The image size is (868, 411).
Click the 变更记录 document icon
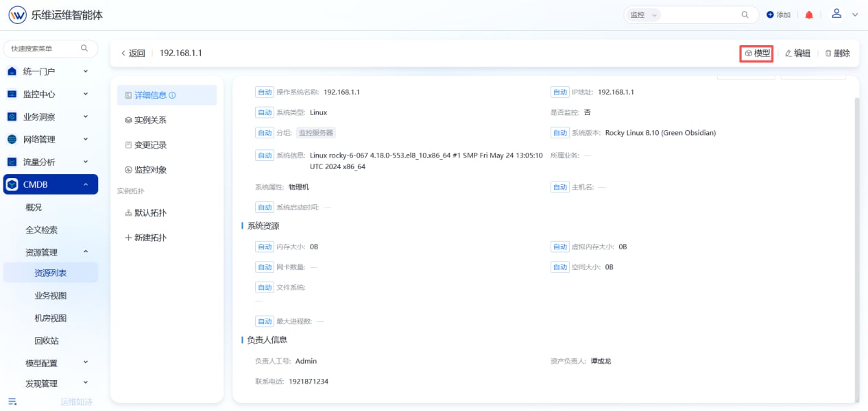point(128,145)
